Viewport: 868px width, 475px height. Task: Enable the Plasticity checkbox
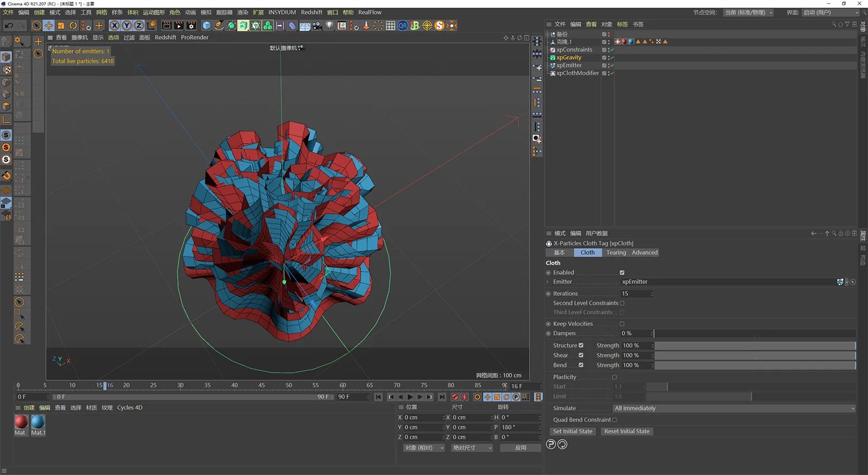tap(614, 377)
